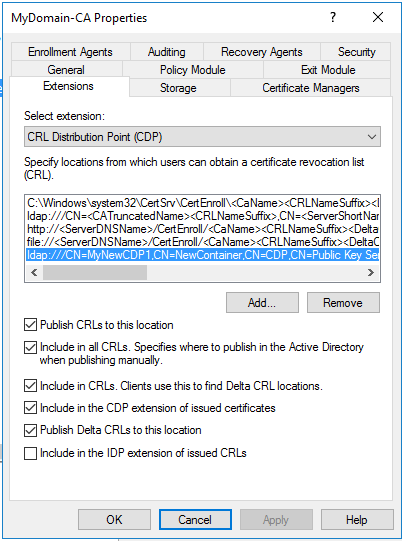Click the left scroll arrow in locations list
Viewport: 402px width, 541px height.
(x=34, y=273)
